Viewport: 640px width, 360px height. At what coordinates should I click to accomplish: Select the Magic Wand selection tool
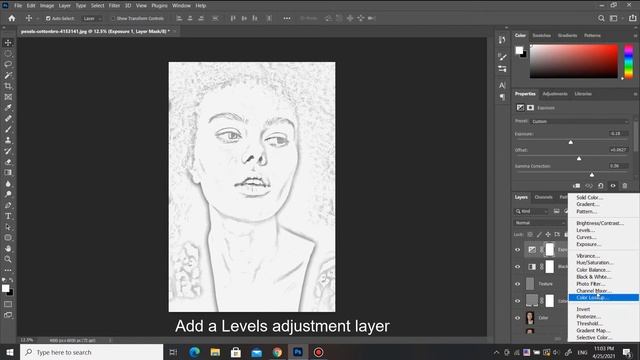[8, 75]
